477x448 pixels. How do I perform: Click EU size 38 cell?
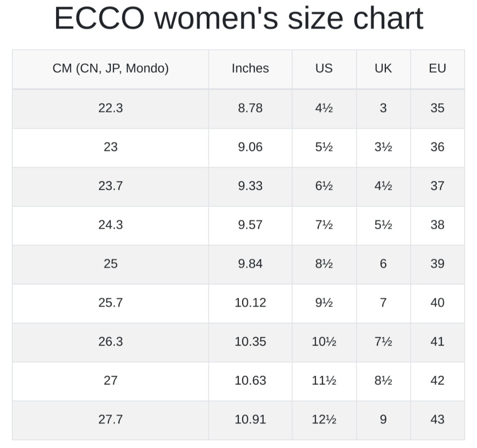pyautogui.click(x=437, y=225)
